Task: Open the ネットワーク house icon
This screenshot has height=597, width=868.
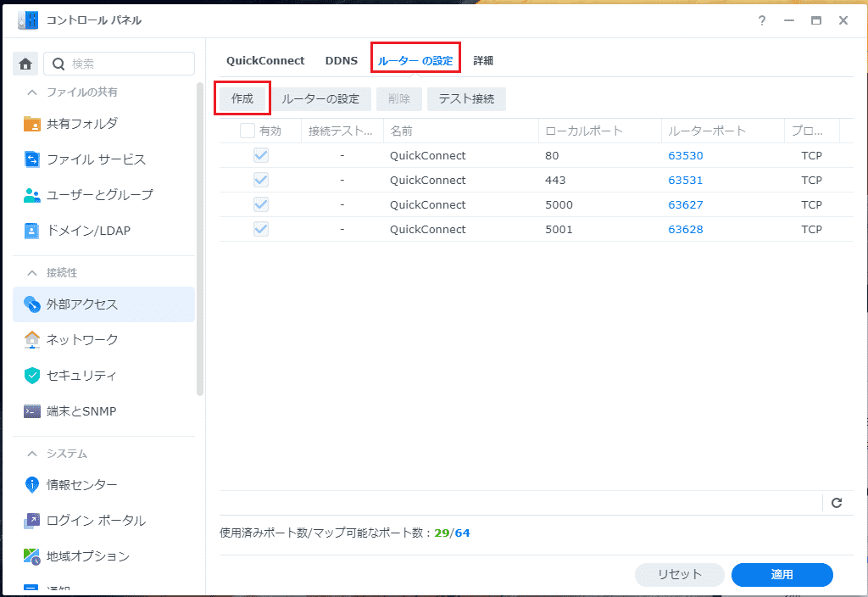Action: pyautogui.click(x=32, y=339)
